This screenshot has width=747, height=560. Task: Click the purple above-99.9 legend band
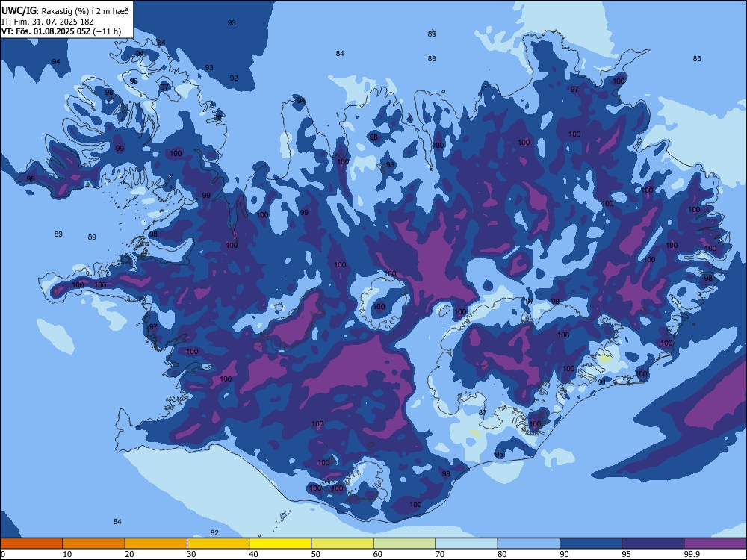[x=715, y=544]
